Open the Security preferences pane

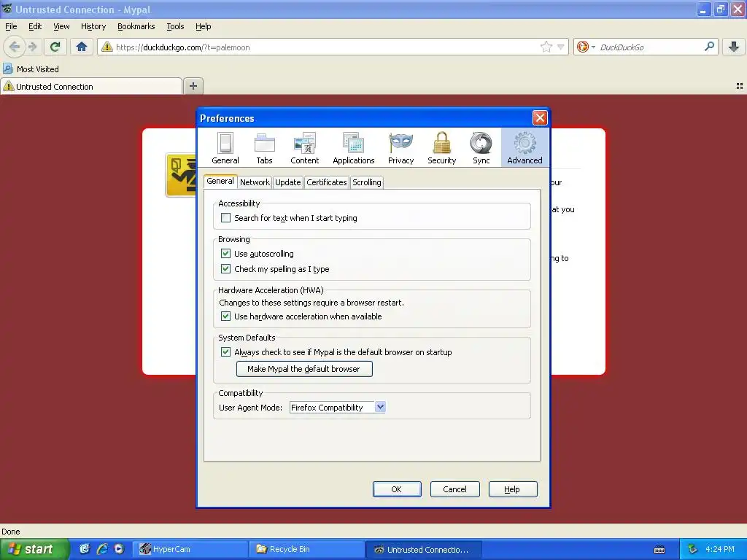click(x=441, y=148)
